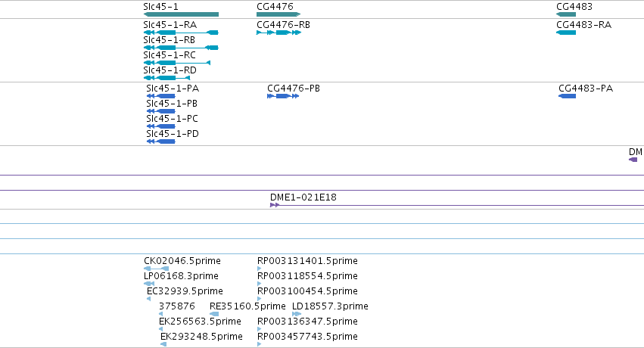Select the Slc45-1-PD protein glyph
This screenshot has height=348, width=644.
tap(161, 141)
